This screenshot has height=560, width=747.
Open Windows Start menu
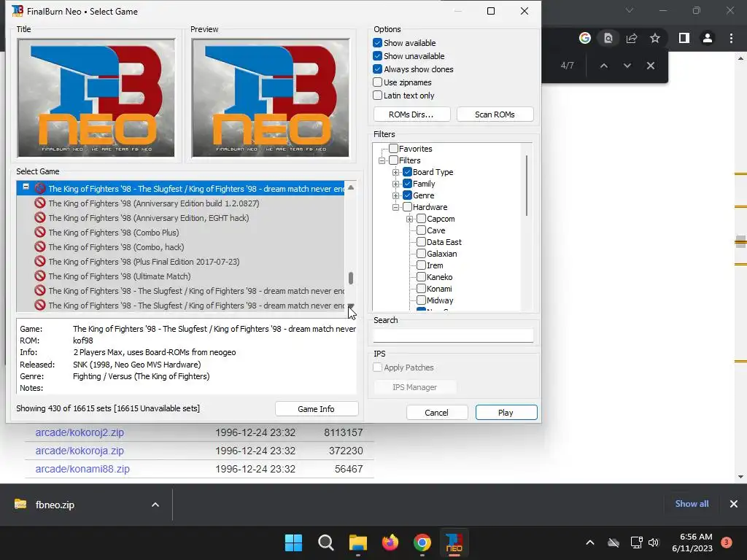coord(293,542)
